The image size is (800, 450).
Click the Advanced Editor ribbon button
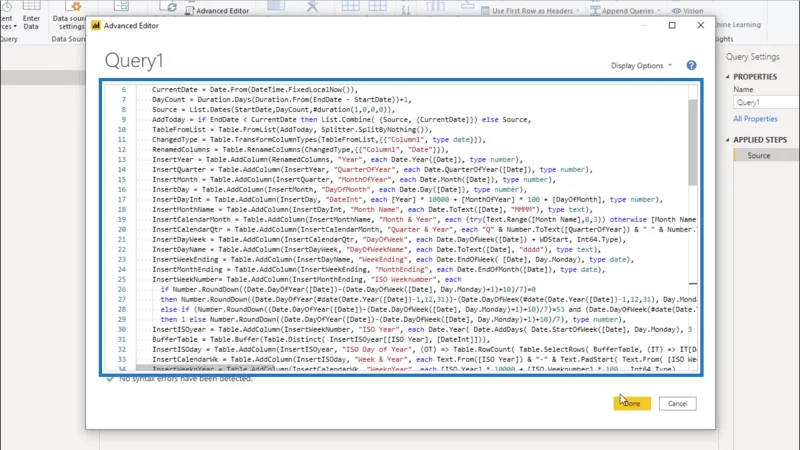[217, 10]
